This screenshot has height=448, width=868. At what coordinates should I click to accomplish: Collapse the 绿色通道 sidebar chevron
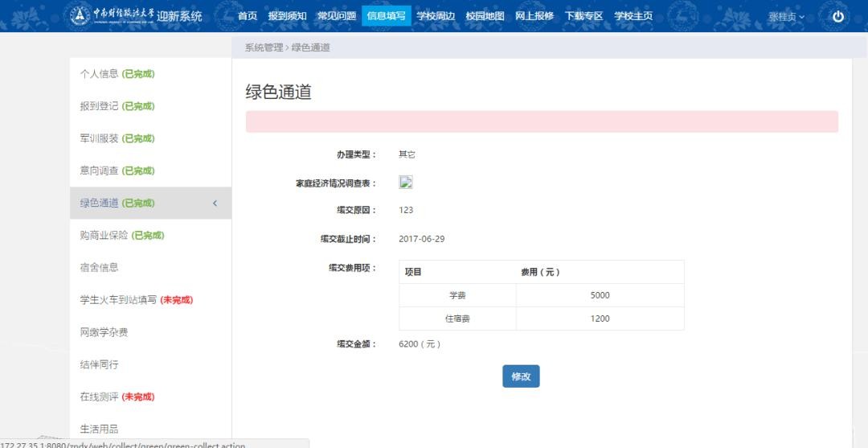[x=215, y=203]
